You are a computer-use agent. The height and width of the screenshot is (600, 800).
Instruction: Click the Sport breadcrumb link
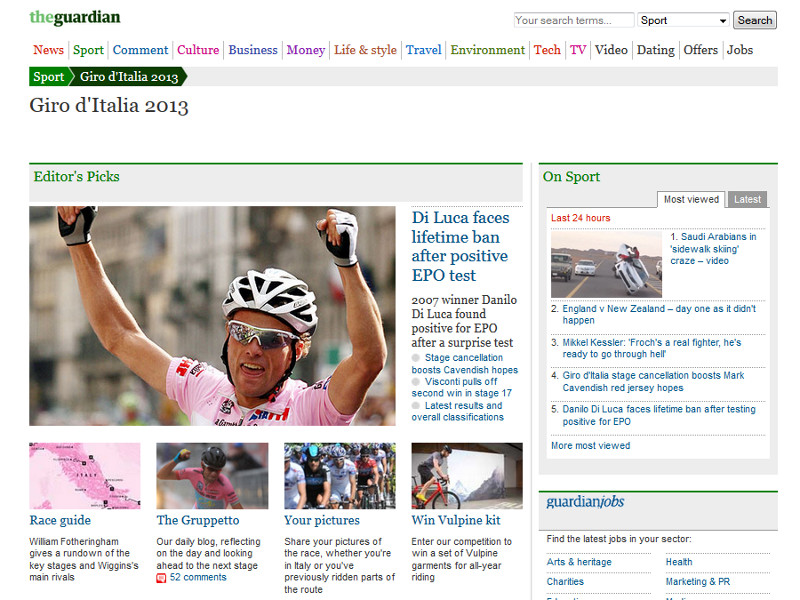pos(48,77)
